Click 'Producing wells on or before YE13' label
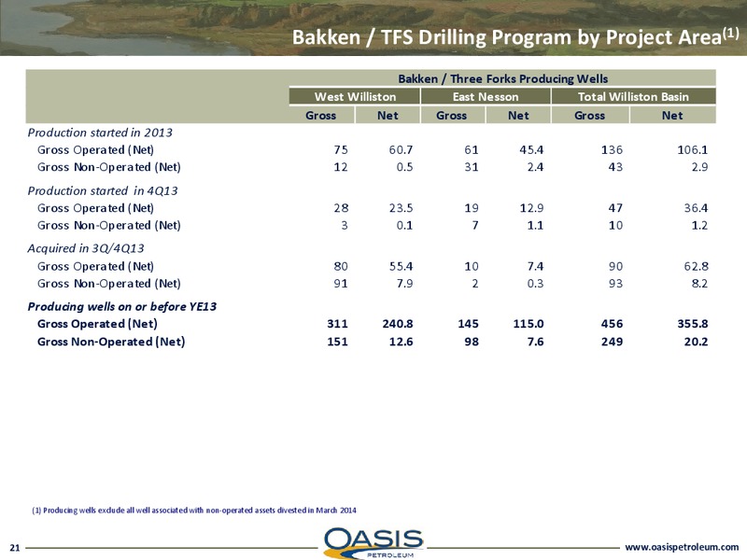Screen dimensions: 747x560 click(122, 306)
